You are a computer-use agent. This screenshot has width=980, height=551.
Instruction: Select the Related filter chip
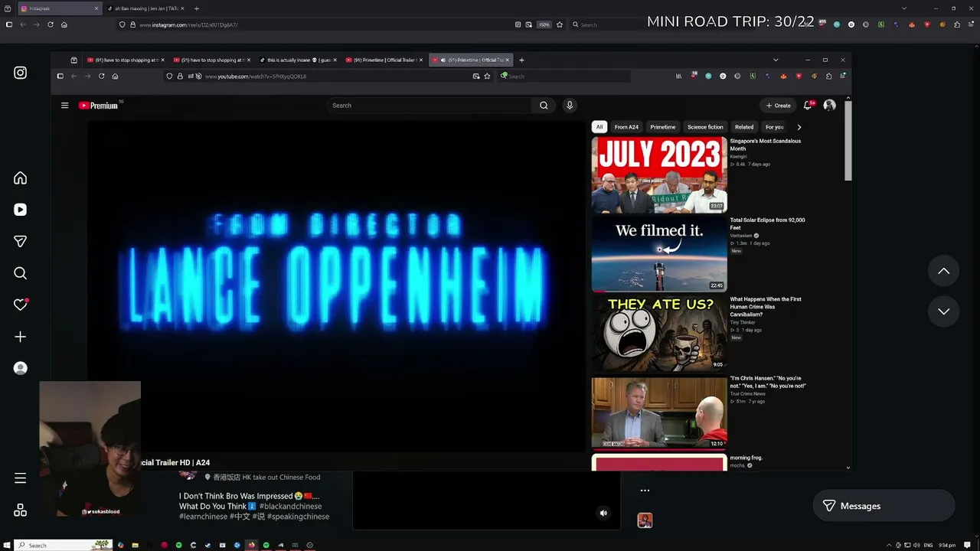pyautogui.click(x=744, y=127)
